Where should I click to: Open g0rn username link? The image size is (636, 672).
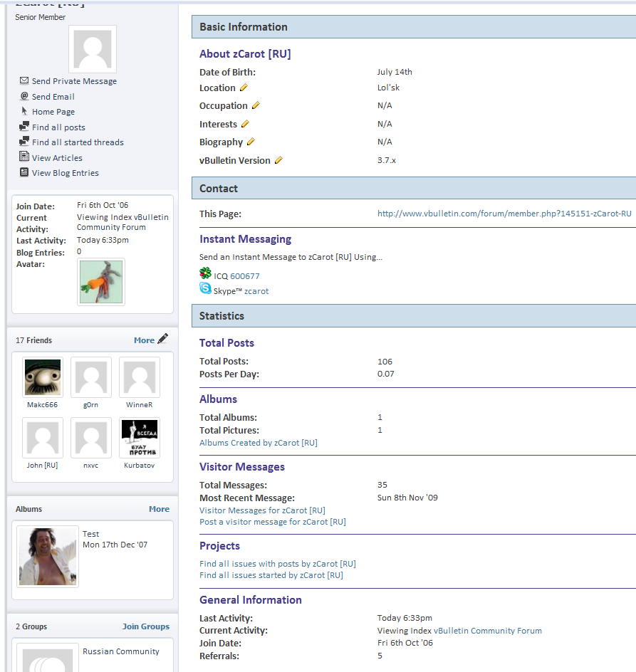(90, 404)
